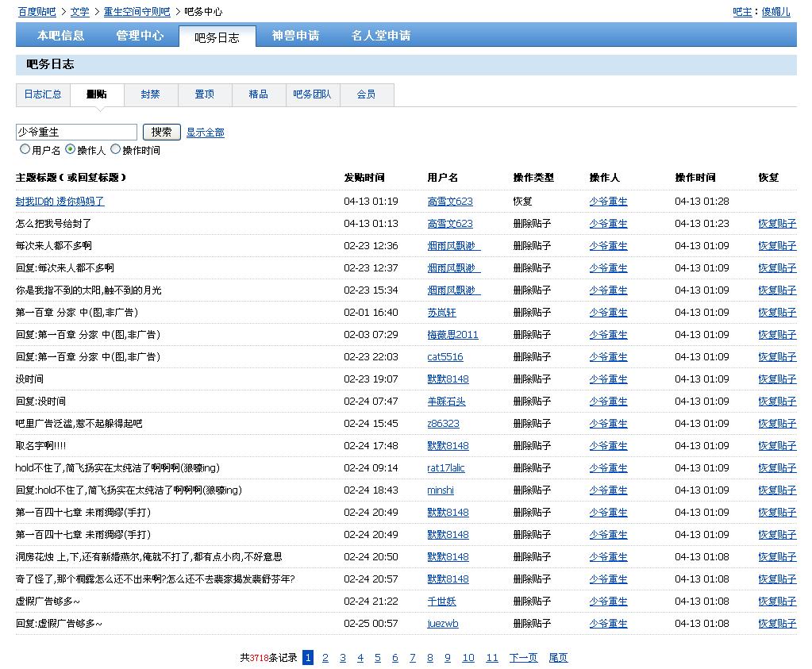Open user 苏岚轩 profile
Image resolution: width=812 pixels, height=669 pixels.
tap(442, 313)
